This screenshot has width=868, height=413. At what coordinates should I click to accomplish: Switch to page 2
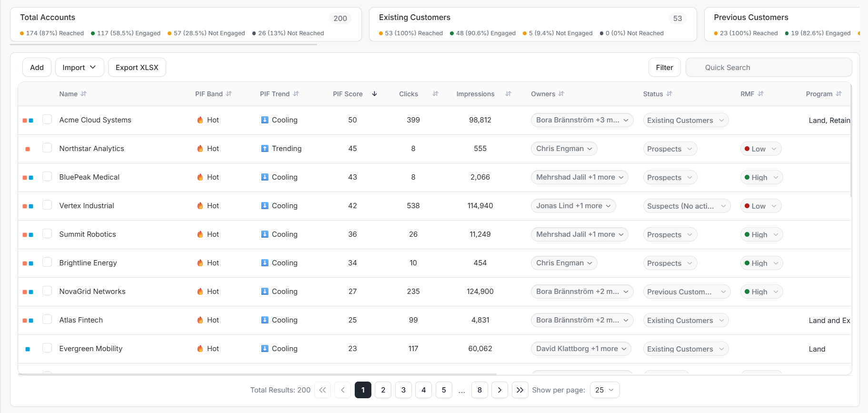[383, 390]
